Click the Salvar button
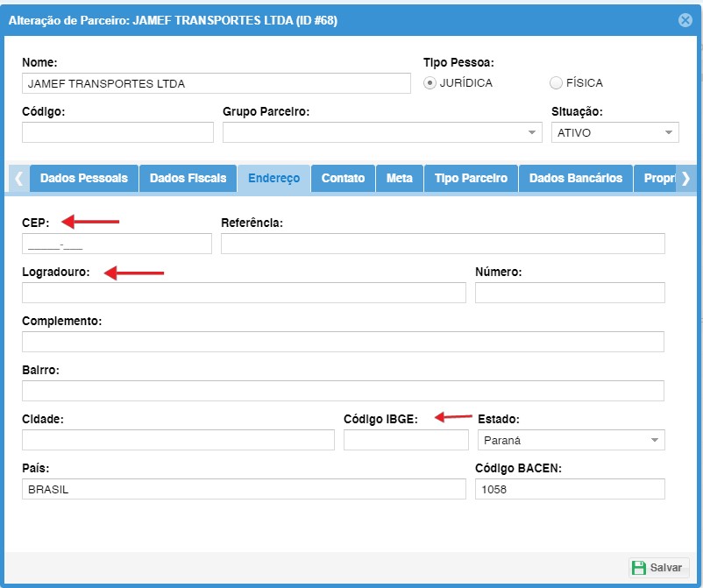The image size is (703, 588). 659,568
